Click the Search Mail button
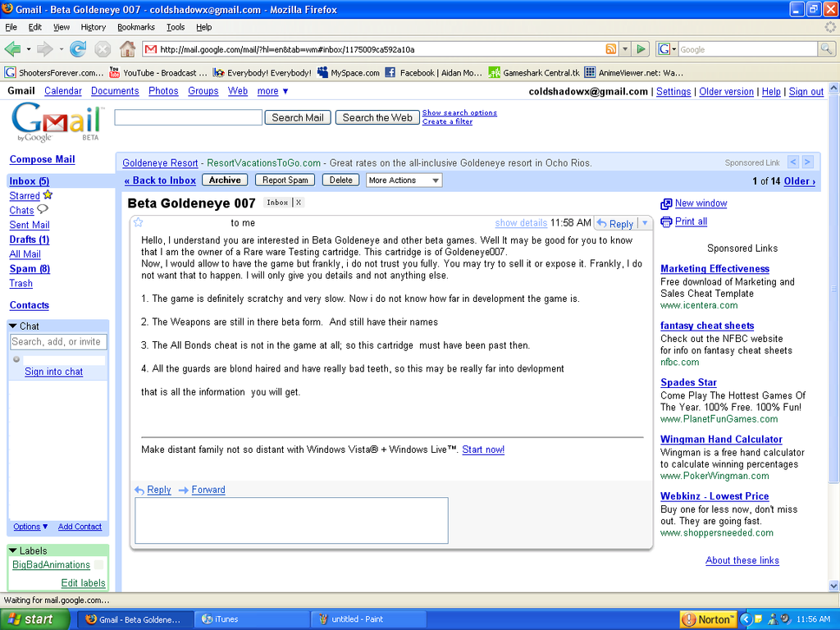 [298, 117]
